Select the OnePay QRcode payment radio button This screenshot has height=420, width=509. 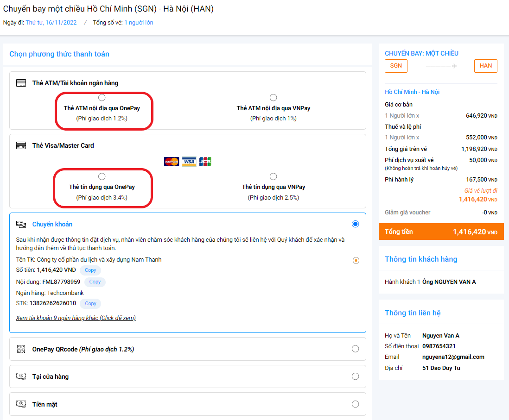(355, 349)
